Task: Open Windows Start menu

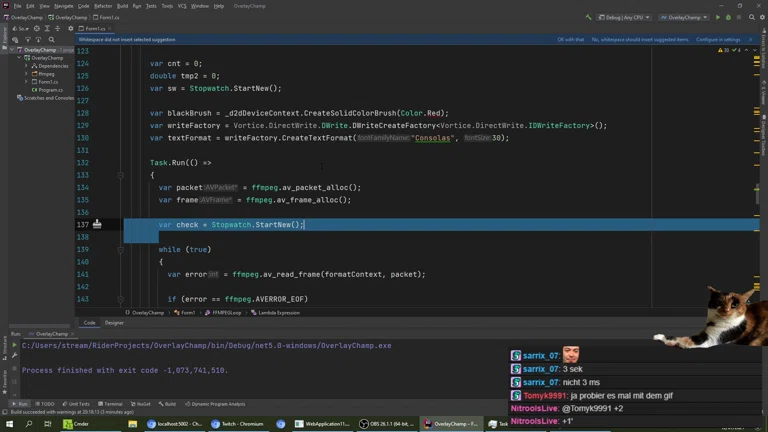Action: (x=9, y=424)
